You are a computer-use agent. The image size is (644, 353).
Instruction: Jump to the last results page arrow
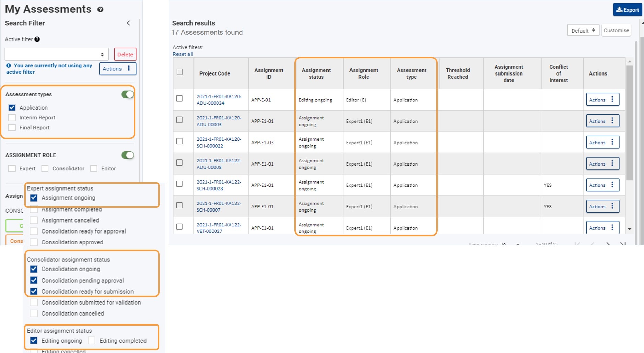[x=623, y=244]
